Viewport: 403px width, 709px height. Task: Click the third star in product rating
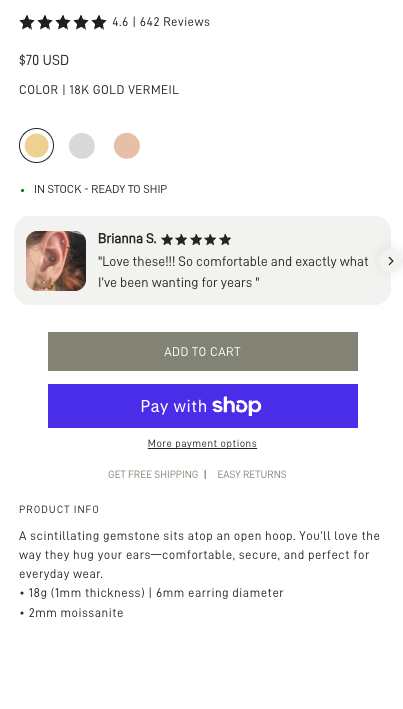[63, 22]
